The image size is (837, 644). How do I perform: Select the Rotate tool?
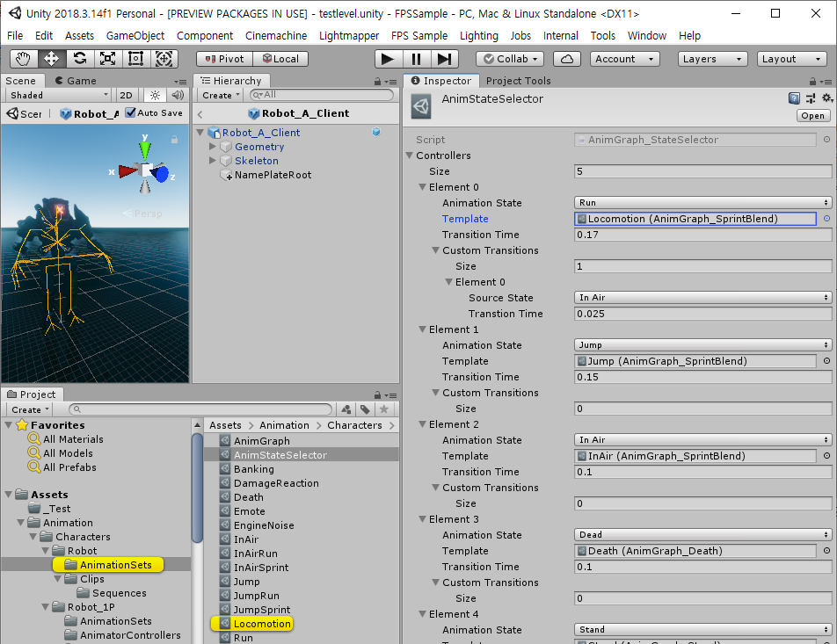80,59
